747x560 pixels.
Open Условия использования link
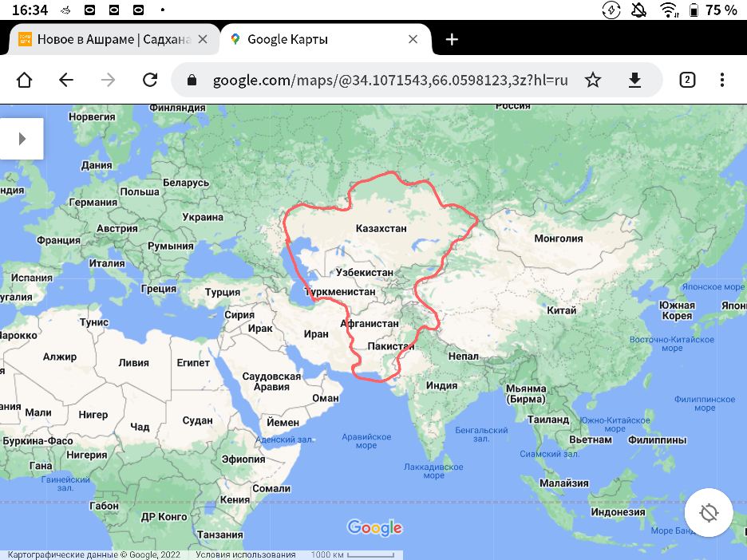click(x=245, y=554)
